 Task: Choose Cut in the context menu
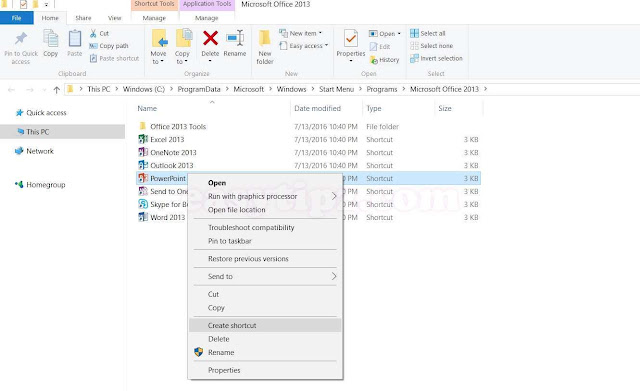(265, 294)
